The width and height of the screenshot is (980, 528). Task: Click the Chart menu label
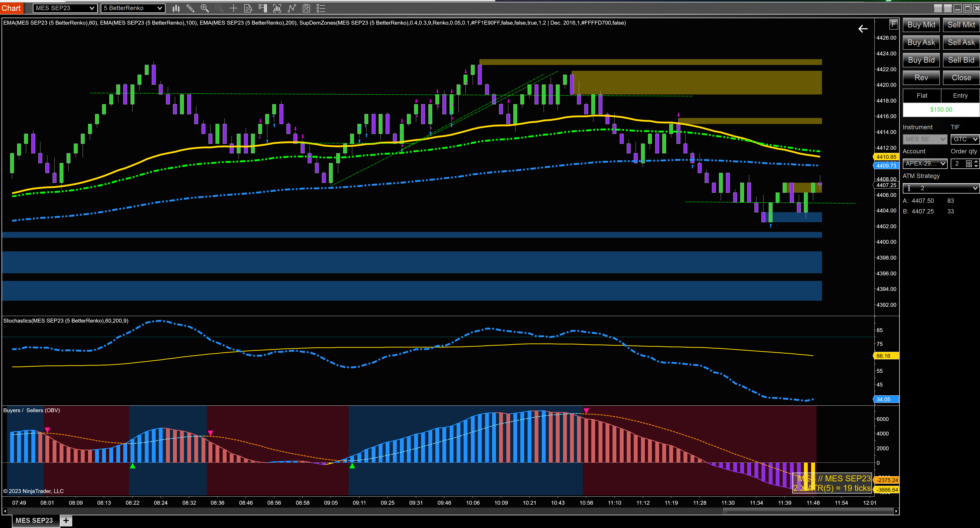click(x=11, y=8)
